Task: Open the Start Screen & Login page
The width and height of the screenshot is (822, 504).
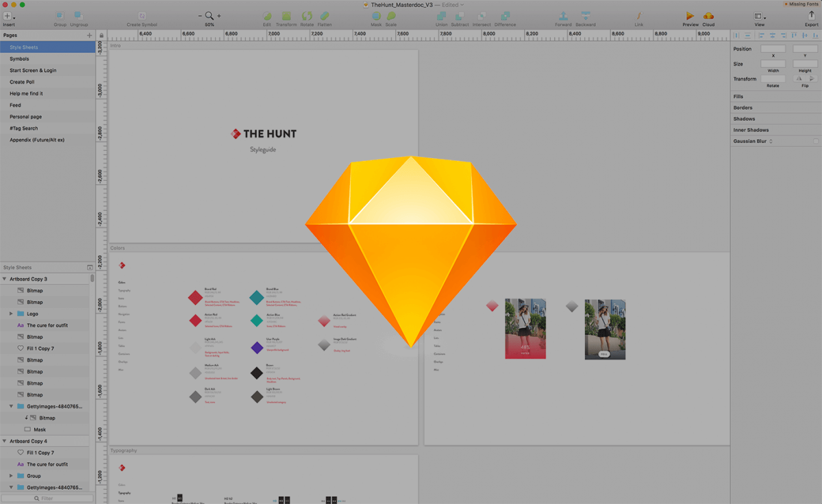Action: [47, 71]
